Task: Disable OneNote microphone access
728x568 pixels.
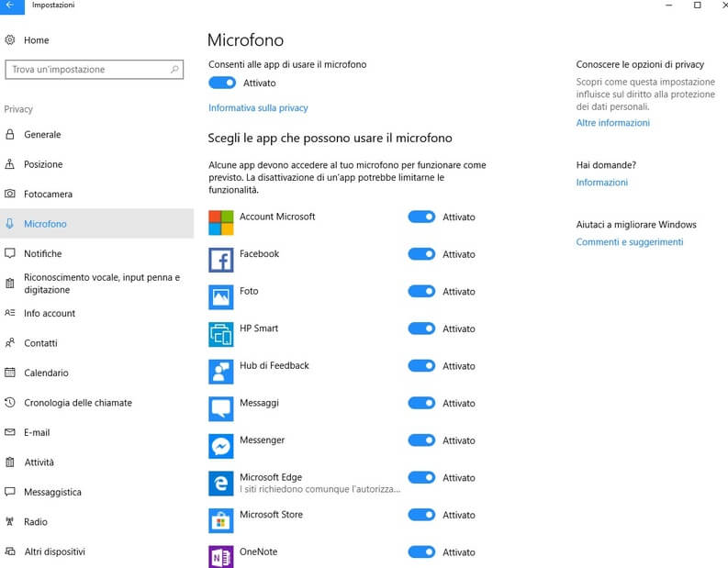Action: coord(421,551)
